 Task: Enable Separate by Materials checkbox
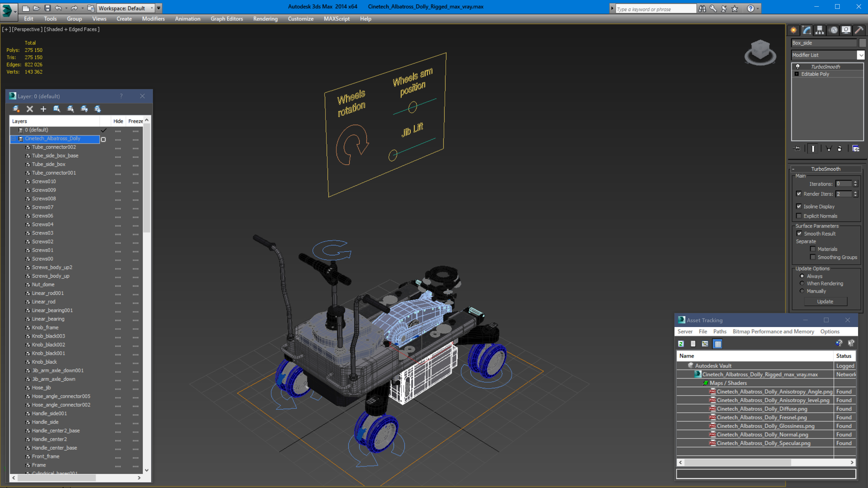pyautogui.click(x=813, y=249)
